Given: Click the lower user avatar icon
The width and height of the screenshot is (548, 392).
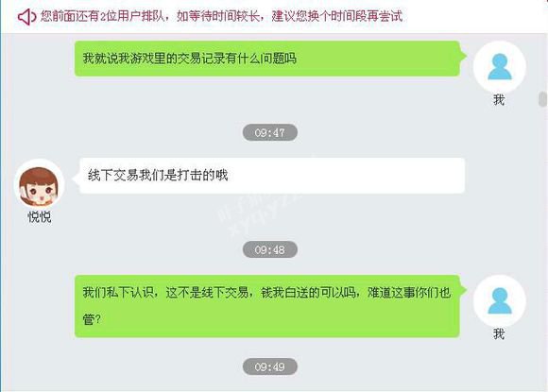Looking at the screenshot, I should 500,300.
